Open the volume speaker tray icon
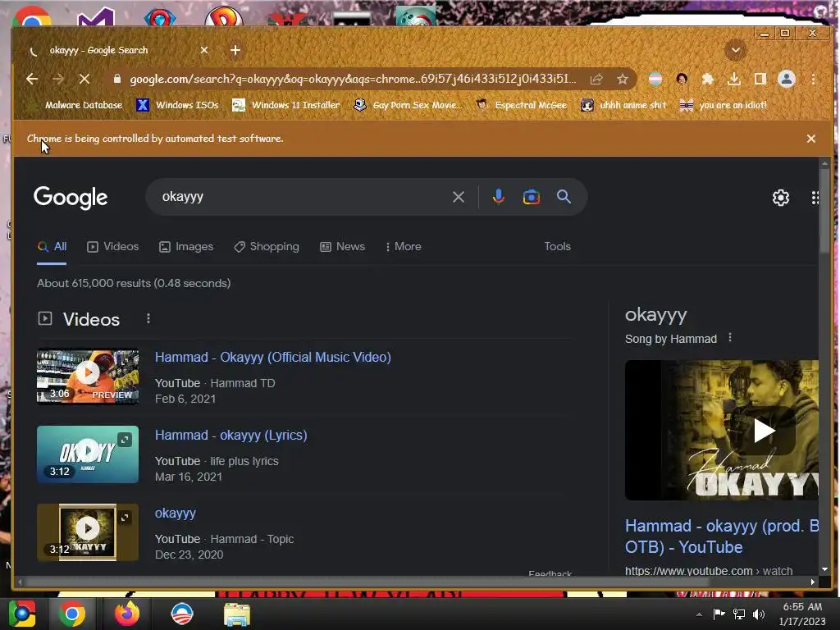Screen dimensions: 840x630 759,614
